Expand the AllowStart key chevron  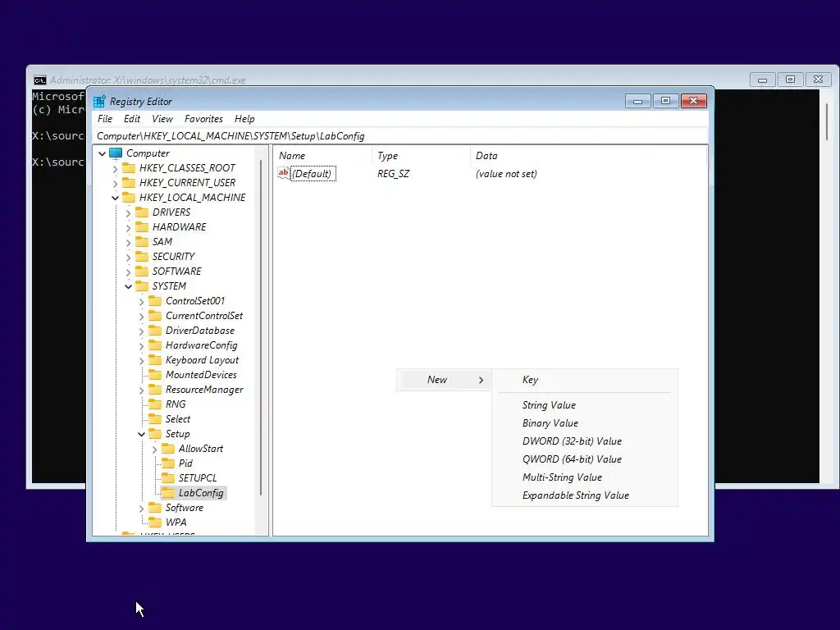[155, 449]
